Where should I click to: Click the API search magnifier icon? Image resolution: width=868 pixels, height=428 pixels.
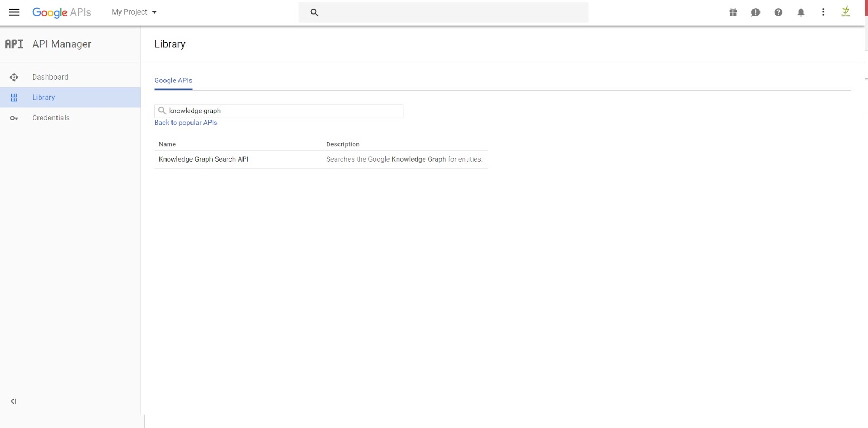[162, 111]
